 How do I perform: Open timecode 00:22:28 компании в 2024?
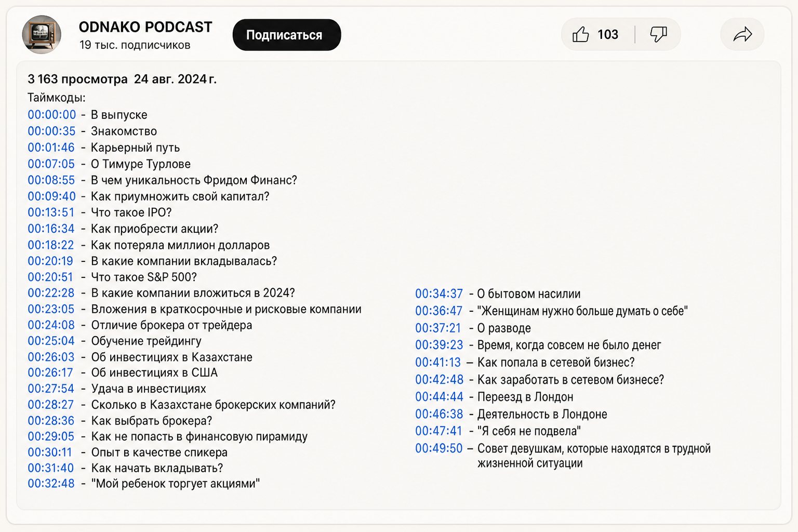(51, 293)
